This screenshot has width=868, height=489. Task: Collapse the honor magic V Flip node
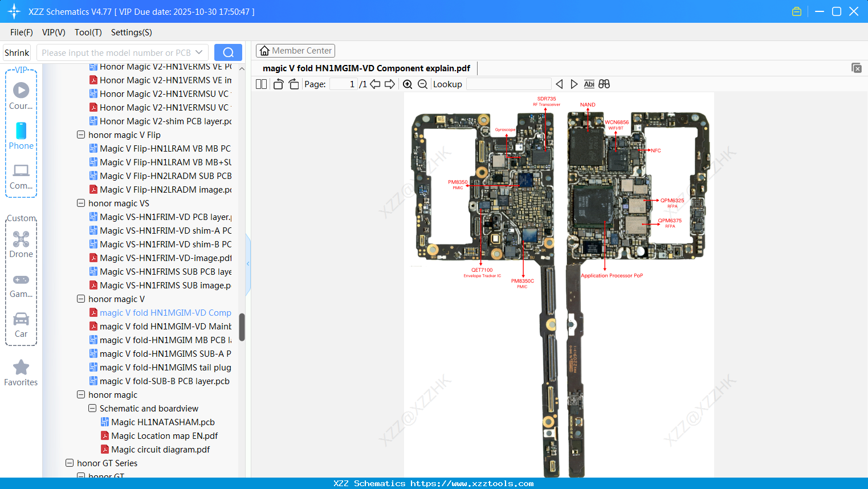[x=81, y=135]
